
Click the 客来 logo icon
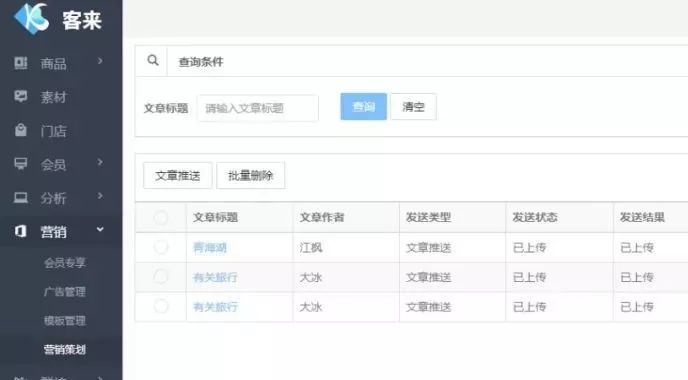coord(32,18)
